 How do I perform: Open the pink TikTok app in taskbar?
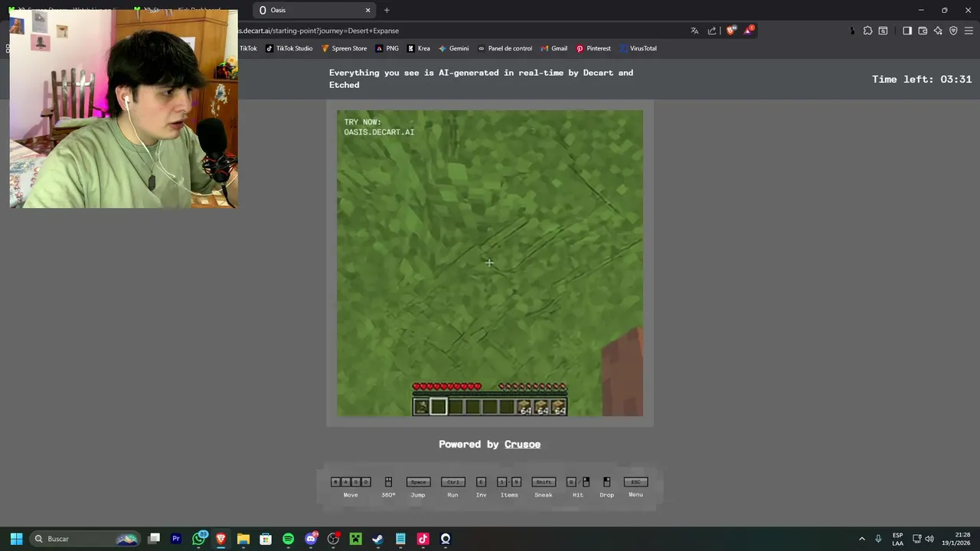423,539
